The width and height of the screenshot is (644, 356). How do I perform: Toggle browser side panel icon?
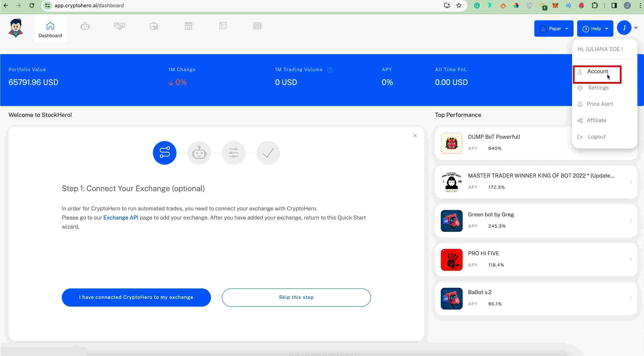614,5
